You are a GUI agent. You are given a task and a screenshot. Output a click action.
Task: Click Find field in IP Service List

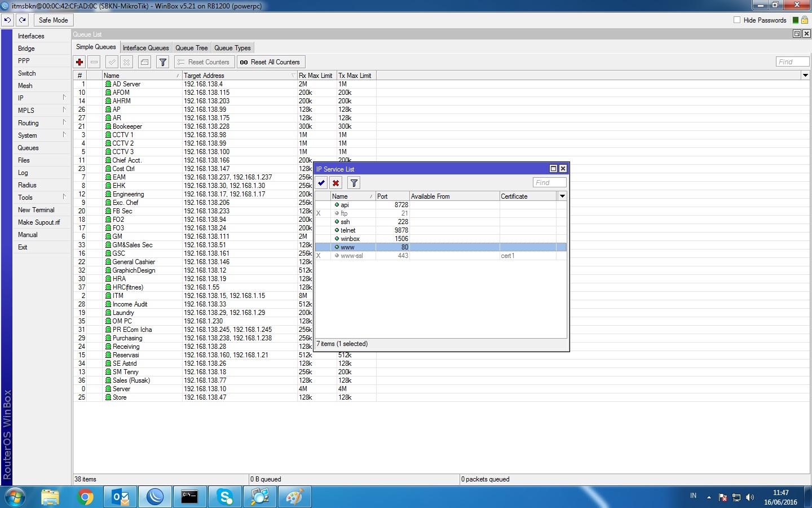coord(549,183)
